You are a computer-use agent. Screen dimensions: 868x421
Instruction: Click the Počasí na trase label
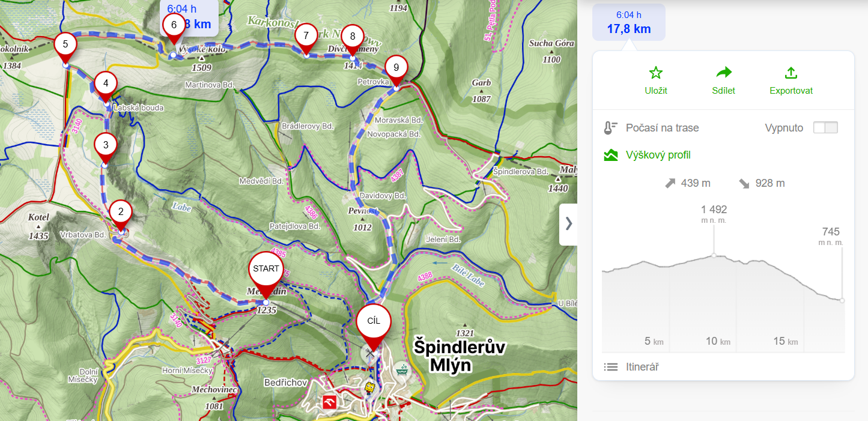(x=662, y=128)
